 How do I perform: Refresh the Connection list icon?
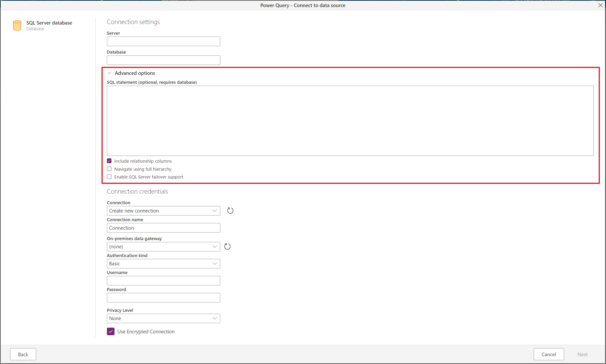click(x=230, y=211)
